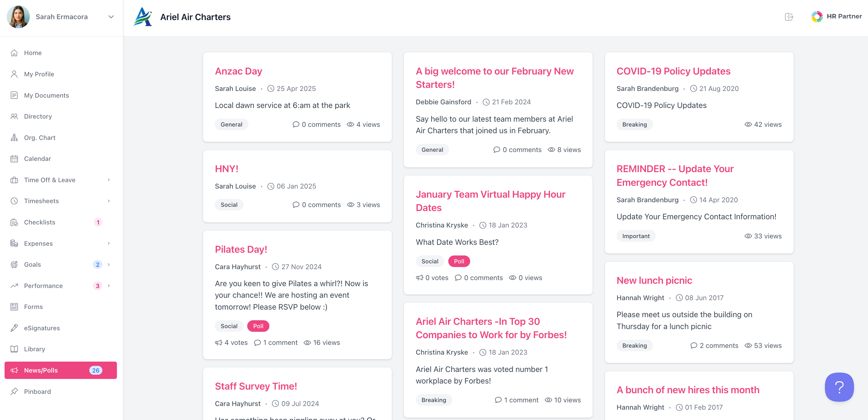Click the Home icon in sidebar
Viewport: 868px width, 420px height.
14,53
